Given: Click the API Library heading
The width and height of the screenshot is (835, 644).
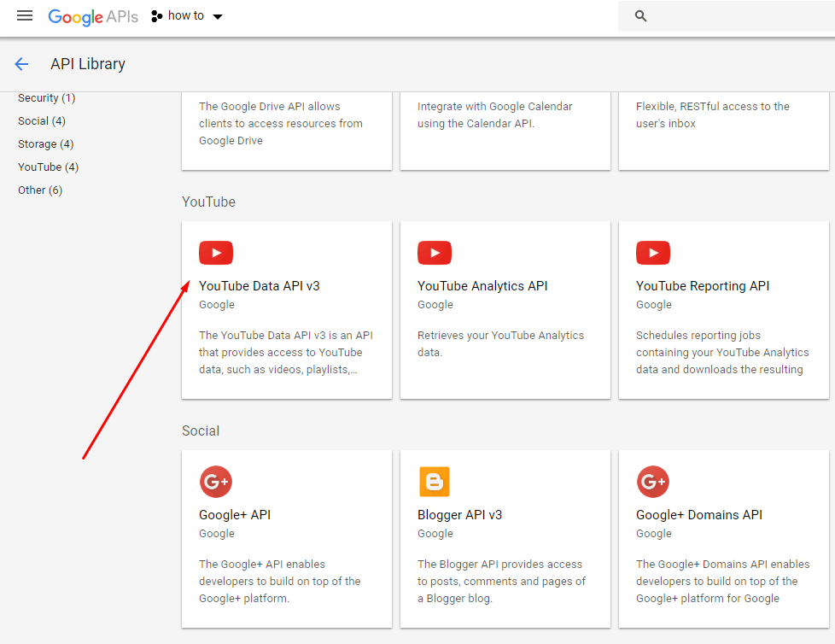Looking at the screenshot, I should pyautogui.click(x=88, y=64).
